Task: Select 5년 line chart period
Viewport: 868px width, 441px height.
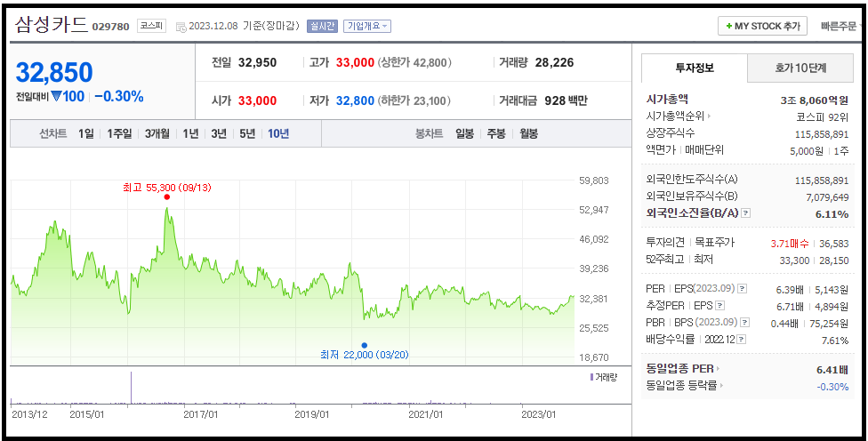Action: click(247, 133)
